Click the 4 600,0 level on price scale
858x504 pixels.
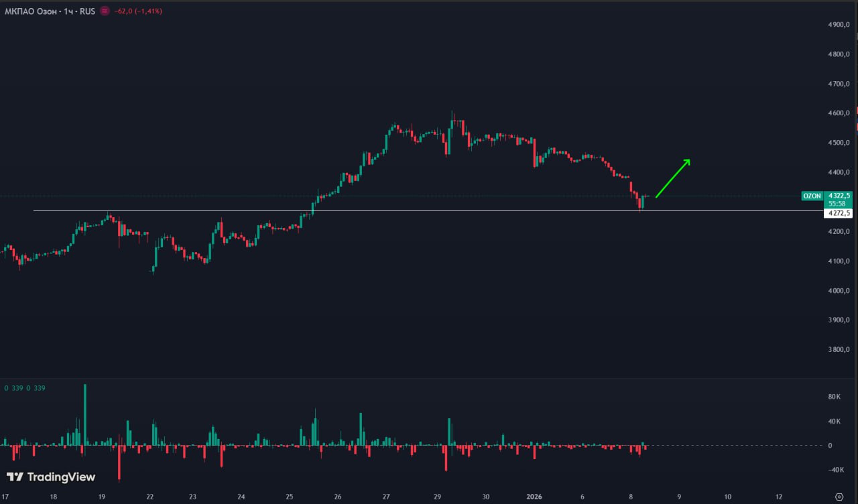tap(839, 113)
